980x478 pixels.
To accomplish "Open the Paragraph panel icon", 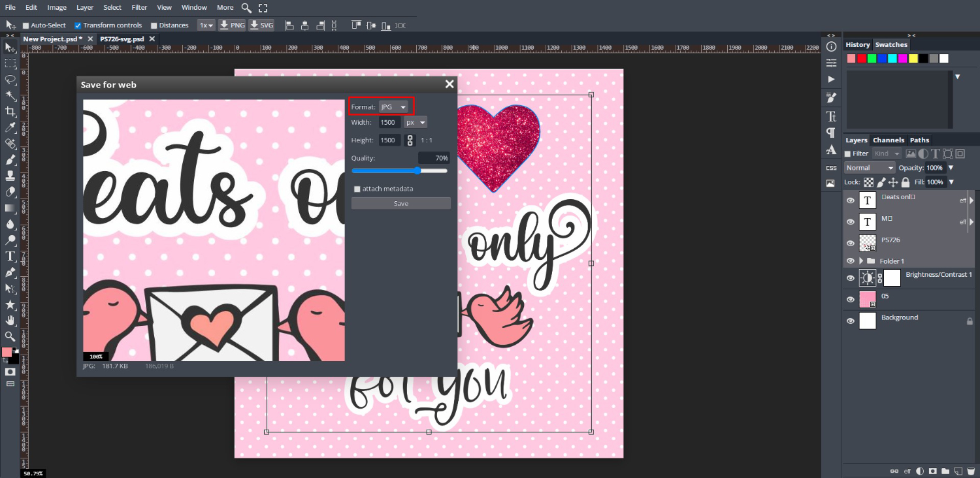I will pyautogui.click(x=831, y=133).
